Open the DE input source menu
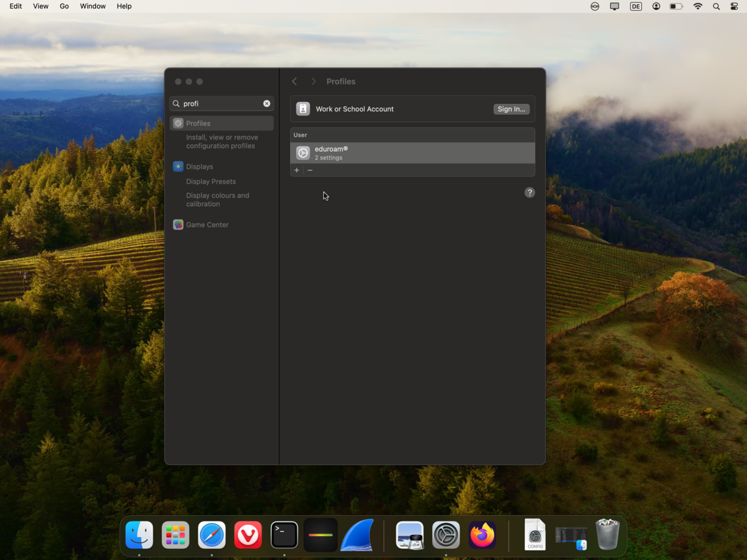The height and width of the screenshot is (560, 747). (x=636, y=6)
